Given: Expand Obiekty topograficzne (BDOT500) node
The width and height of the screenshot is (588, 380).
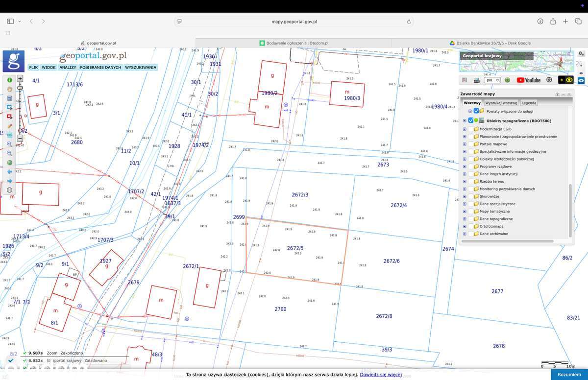Looking at the screenshot, I should (465, 120).
